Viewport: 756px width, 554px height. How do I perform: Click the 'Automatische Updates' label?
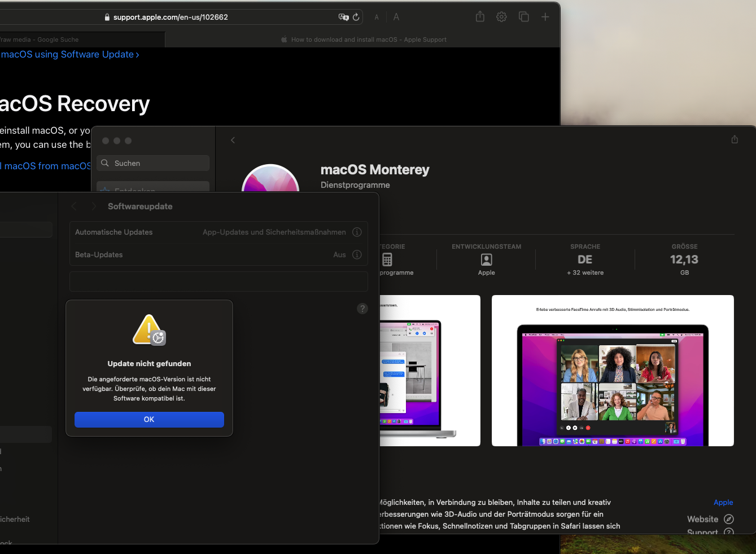coord(113,232)
